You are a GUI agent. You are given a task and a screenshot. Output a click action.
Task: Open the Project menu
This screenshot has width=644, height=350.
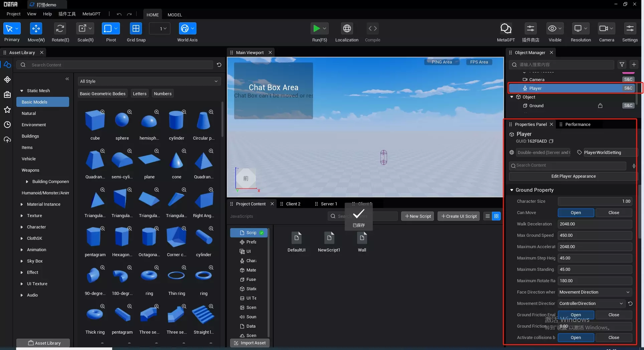[x=13, y=14]
